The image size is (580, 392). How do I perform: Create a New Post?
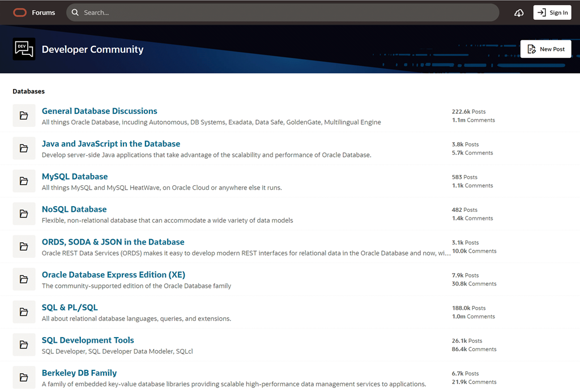545,49
